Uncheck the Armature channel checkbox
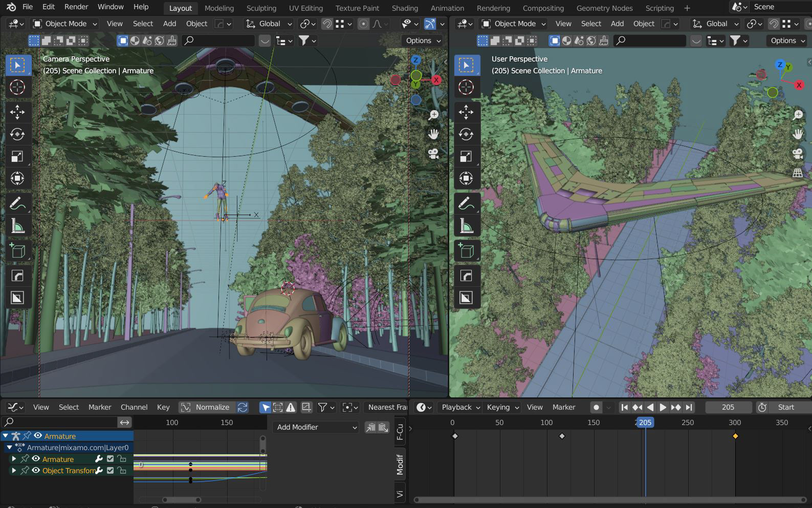The image size is (812, 508). pyautogui.click(x=110, y=459)
